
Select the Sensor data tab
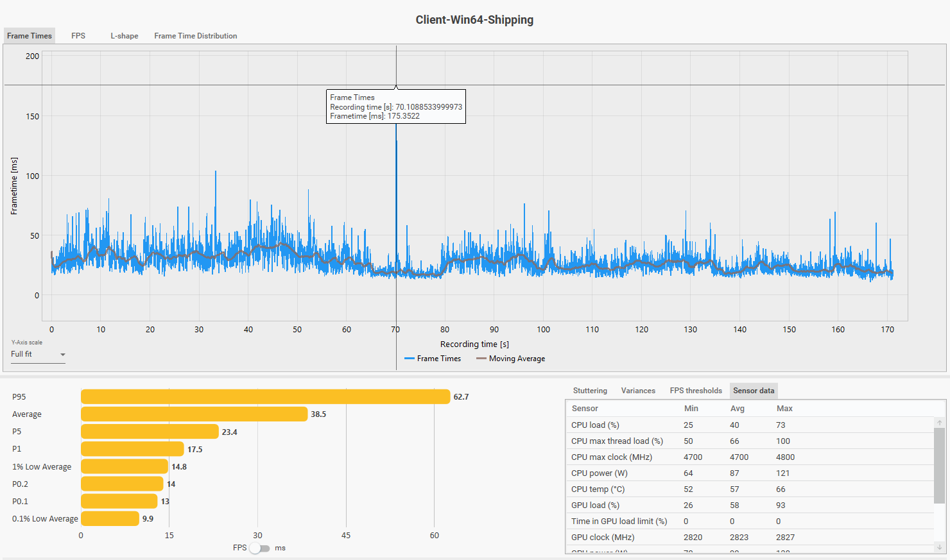click(x=753, y=391)
